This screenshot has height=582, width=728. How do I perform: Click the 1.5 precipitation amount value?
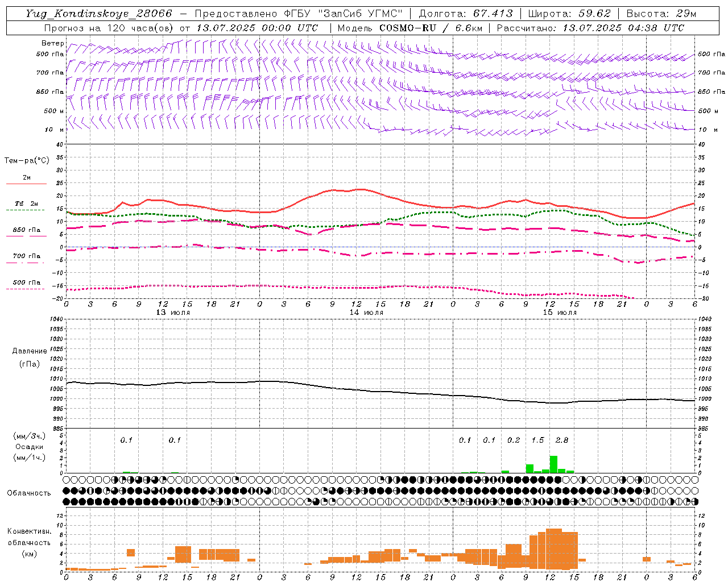point(537,440)
